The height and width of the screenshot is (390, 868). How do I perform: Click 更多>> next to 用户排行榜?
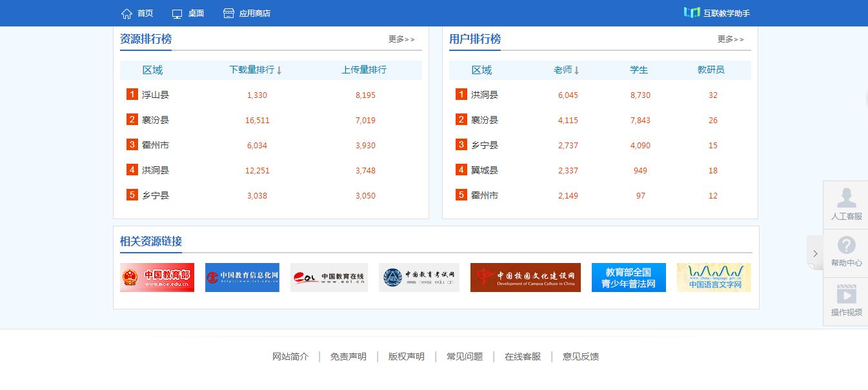[730, 39]
